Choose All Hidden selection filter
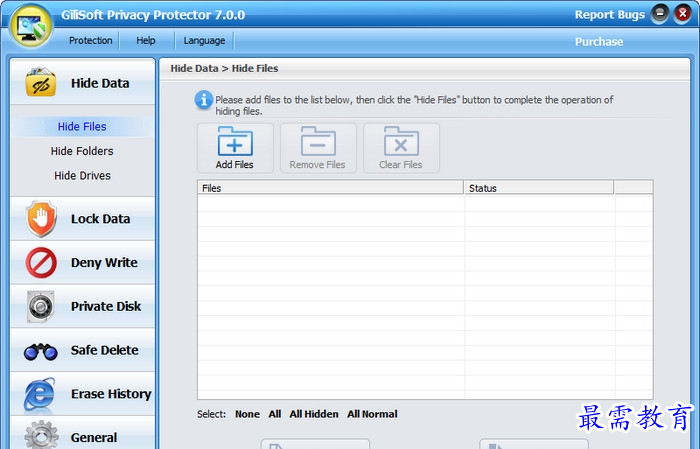This screenshot has height=449, width=700. tap(314, 414)
